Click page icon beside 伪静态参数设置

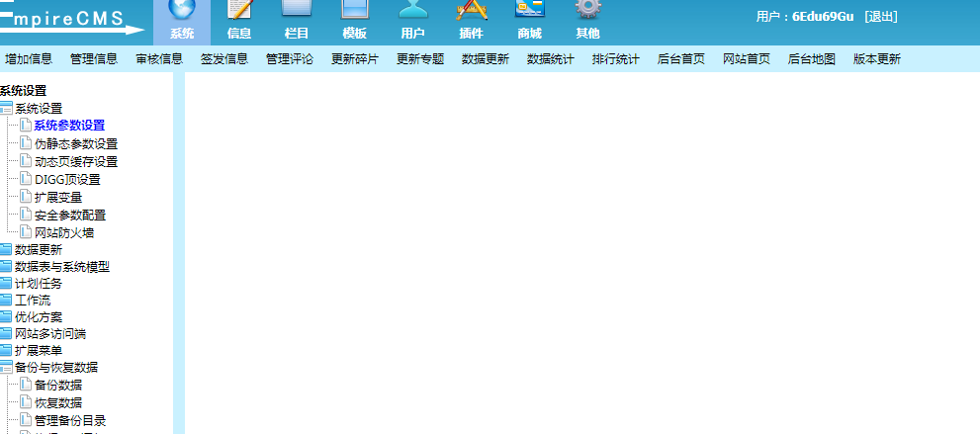pyautogui.click(x=26, y=143)
